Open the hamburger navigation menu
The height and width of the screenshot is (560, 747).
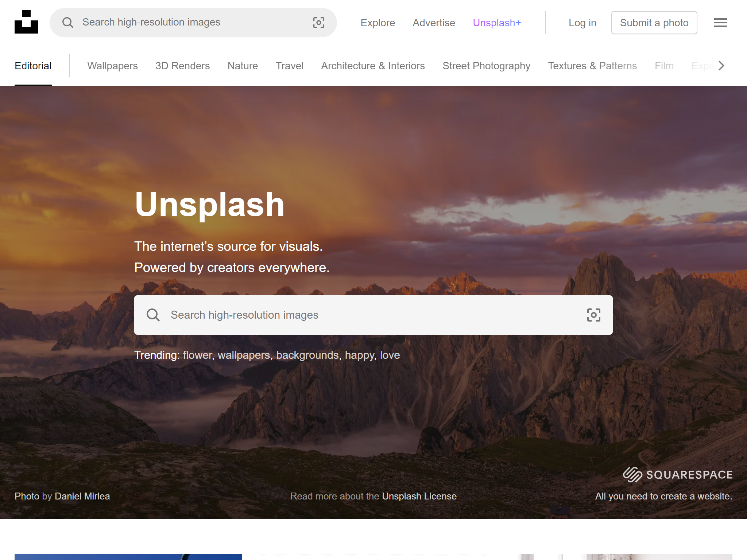click(x=720, y=23)
